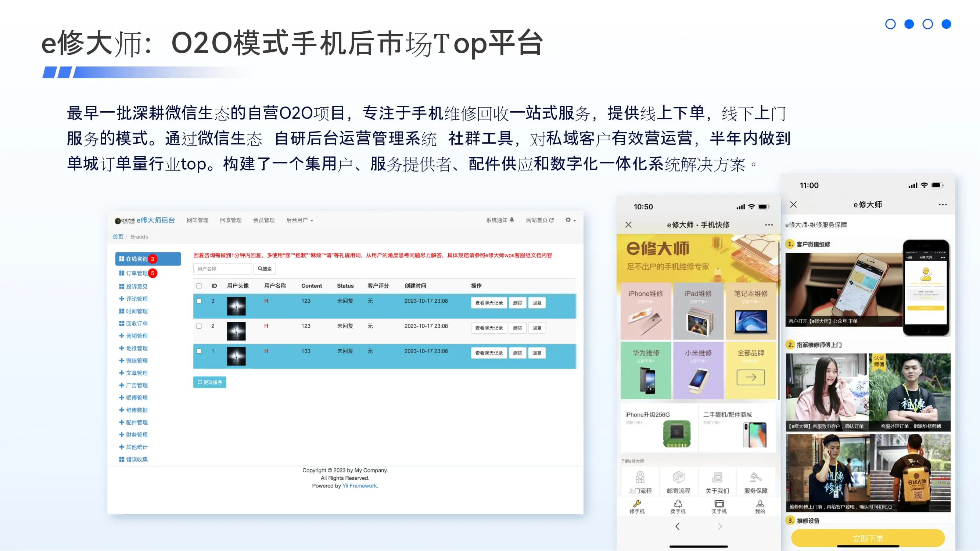This screenshot has height=551, width=980.
Task: Tap the iPhone维修 tile
Action: pyautogui.click(x=646, y=311)
